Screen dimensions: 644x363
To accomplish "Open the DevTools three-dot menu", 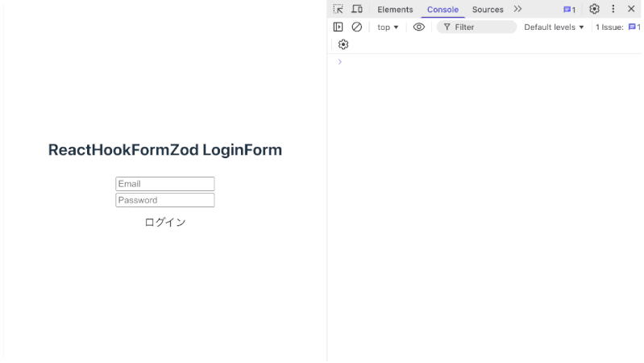I will coord(613,9).
